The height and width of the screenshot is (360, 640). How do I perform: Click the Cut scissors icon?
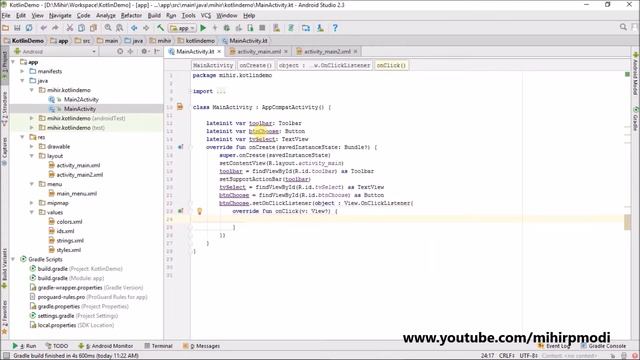pos(70,28)
